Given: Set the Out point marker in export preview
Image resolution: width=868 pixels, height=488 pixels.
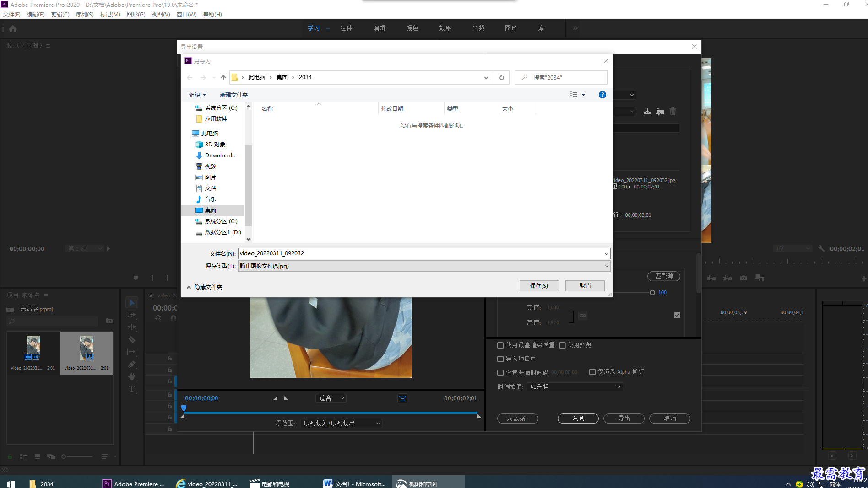Looking at the screenshot, I should coord(286,398).
